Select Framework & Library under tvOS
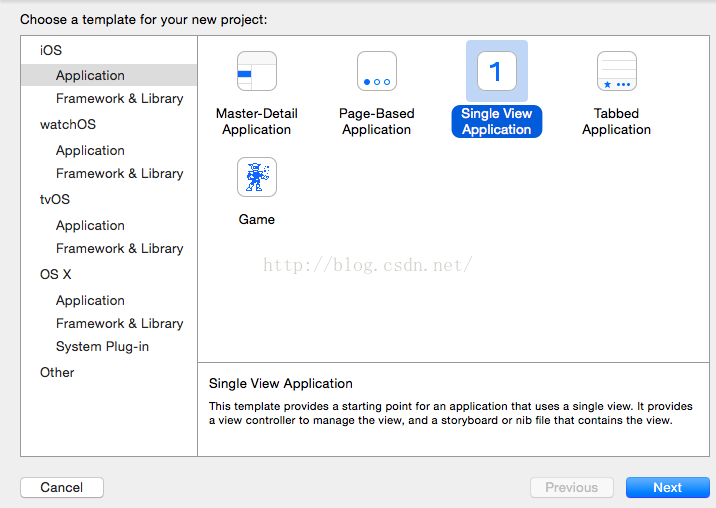This screenshot has height=508, width=716. point(120,249)
